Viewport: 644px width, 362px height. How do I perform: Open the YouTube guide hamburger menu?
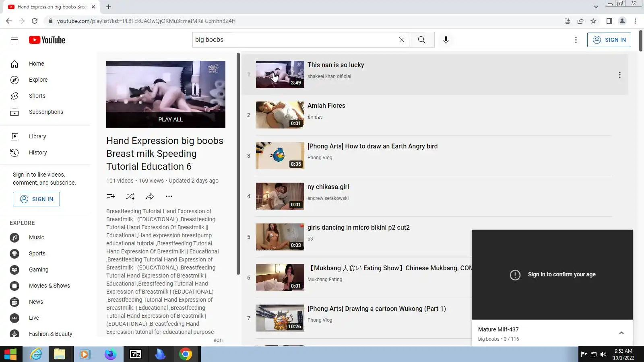coord(14,40)
